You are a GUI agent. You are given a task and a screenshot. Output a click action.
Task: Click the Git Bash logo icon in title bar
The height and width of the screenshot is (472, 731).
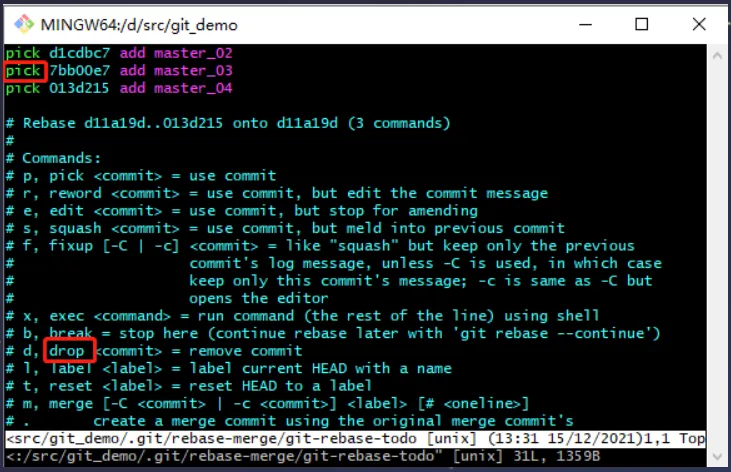point(23,24)
